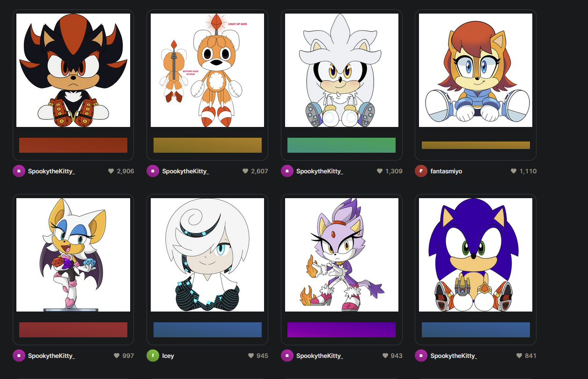Click the heart icon with 943 likes
588x379 pixels.
coord(385,356)
